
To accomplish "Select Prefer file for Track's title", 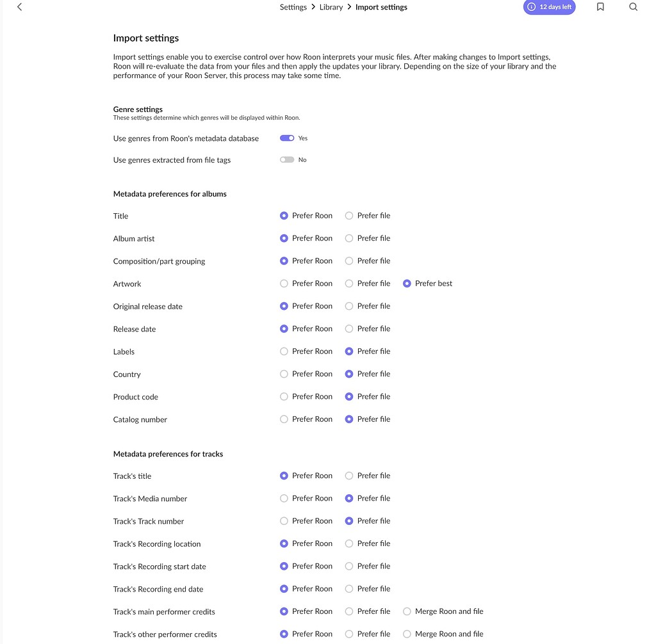I will click(x=350, y=476).
